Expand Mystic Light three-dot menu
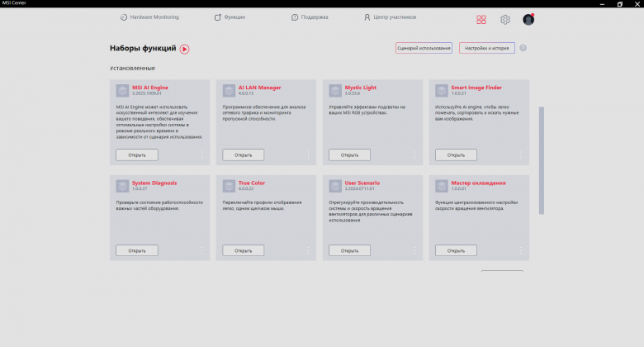 click(414, 155)
